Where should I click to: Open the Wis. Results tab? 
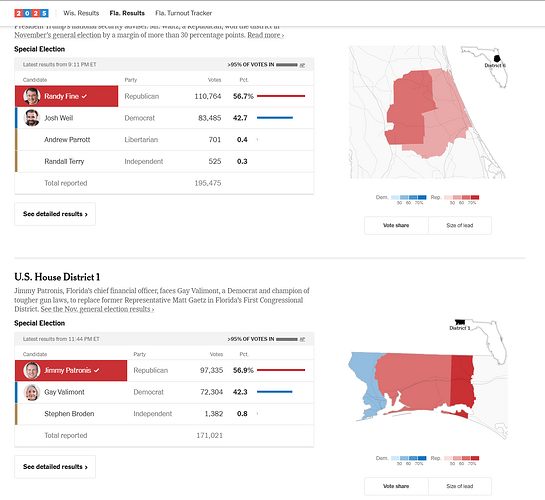point(81,13)
